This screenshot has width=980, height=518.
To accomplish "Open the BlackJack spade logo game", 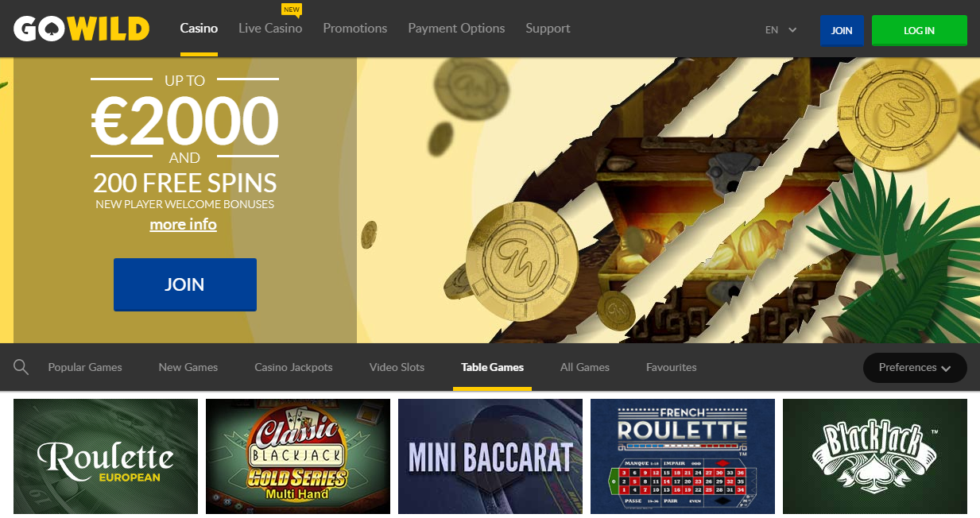I will [x=875, y=456].
